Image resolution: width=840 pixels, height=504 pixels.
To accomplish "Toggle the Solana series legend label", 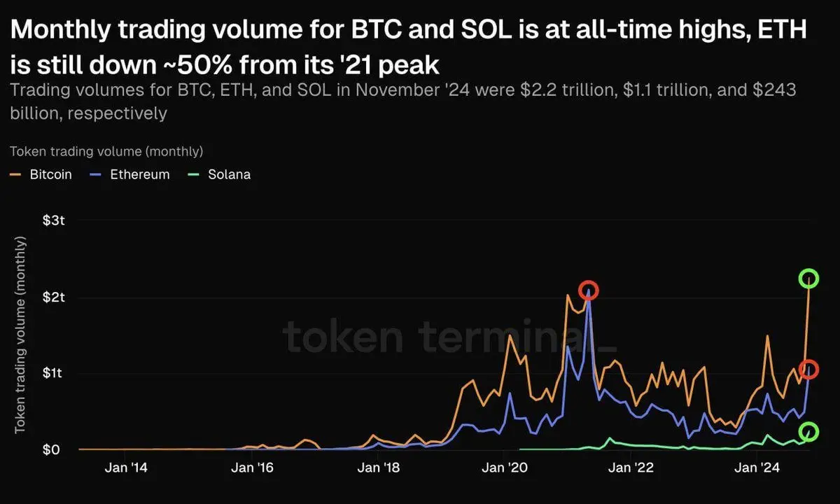I will (229, 174).
